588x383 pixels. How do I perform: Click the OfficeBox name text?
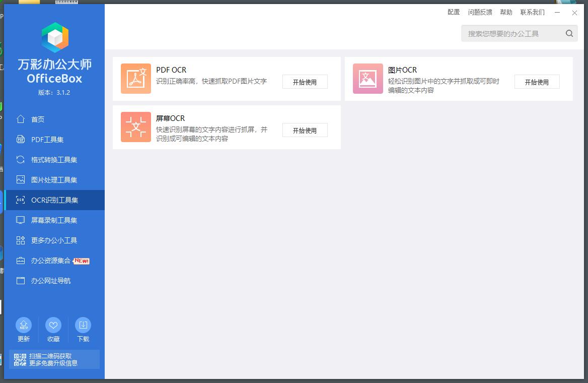point(54,79)
